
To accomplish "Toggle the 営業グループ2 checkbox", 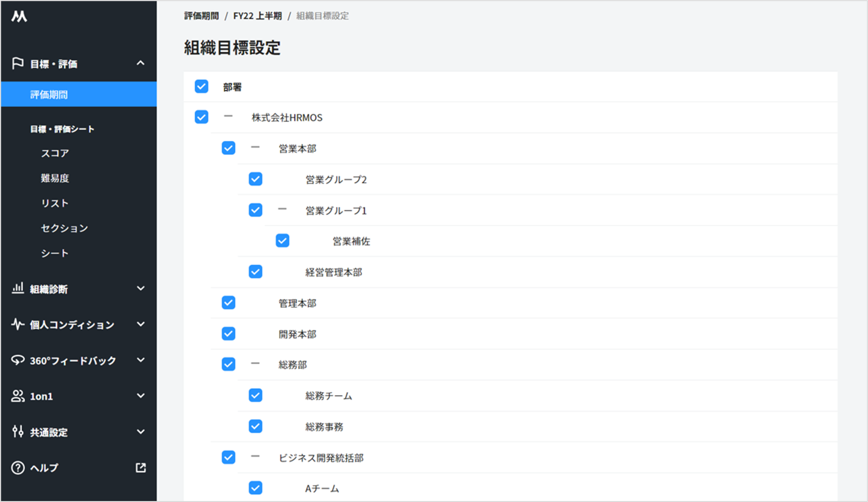I will pyautogui.click(x=255, y=179).
